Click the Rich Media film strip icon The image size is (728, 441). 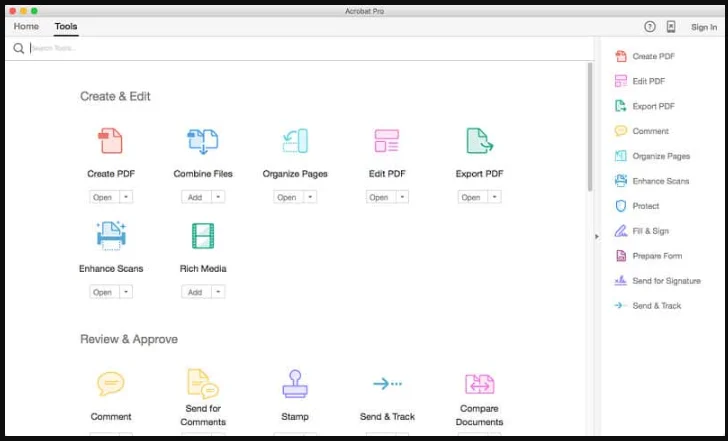click(203, 236)
